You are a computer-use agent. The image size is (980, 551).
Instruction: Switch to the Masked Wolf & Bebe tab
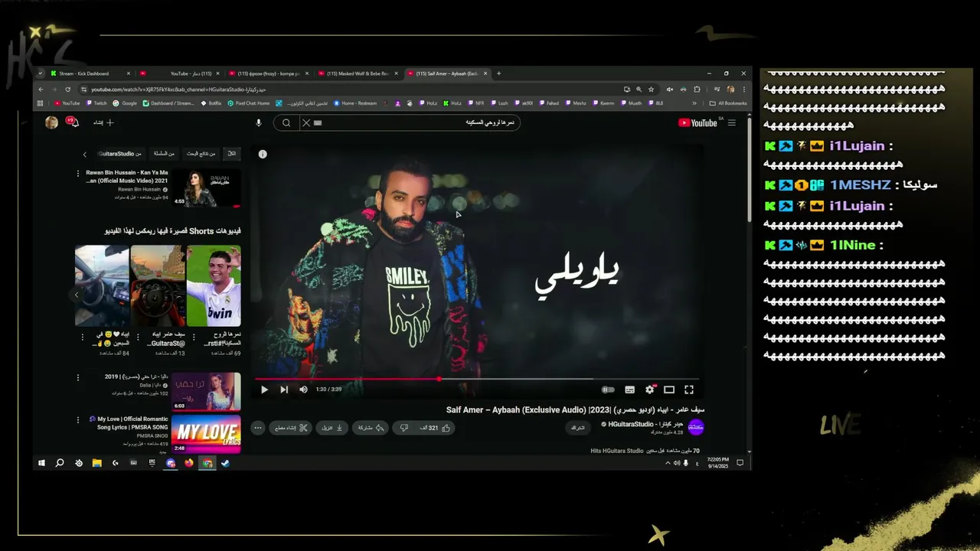point(358,73)
